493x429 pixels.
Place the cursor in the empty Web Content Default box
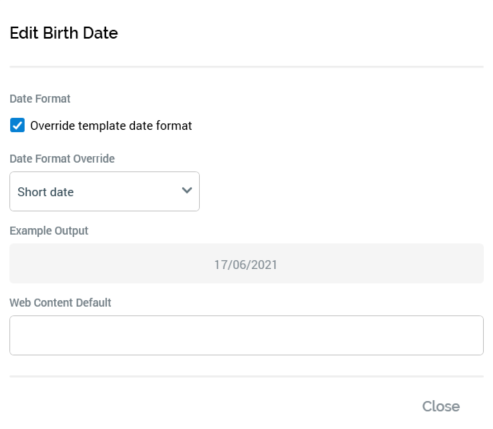coord(246,335)
